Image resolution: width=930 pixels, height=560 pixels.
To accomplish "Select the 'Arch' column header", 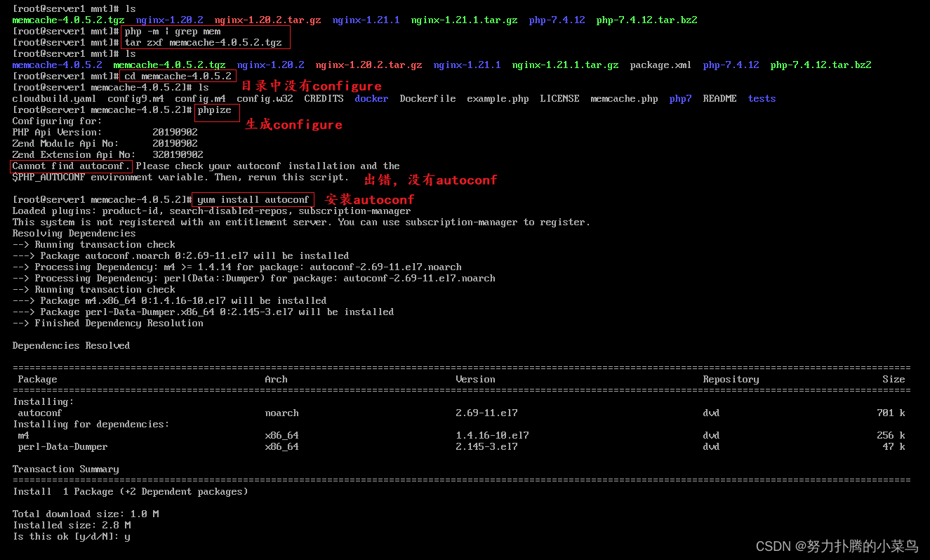I will coord(276,380).
